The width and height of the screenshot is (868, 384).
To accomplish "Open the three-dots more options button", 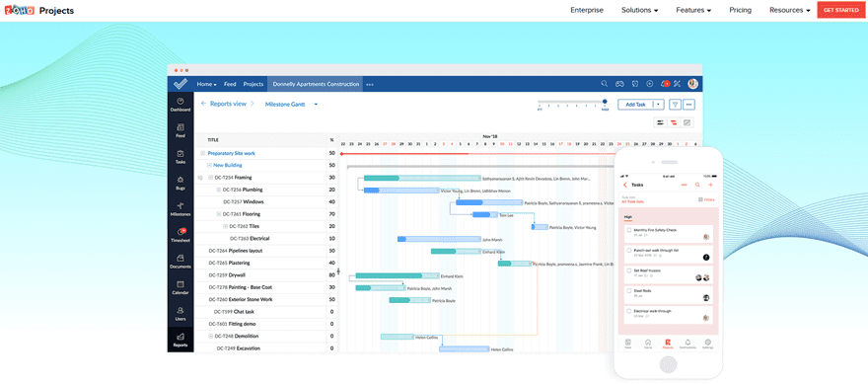I will (x=689, y=105).
